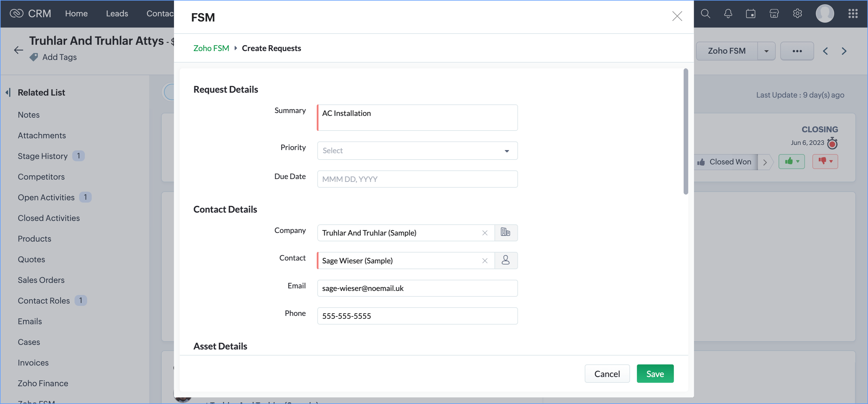Click the dialog vertical scrollbar
The height and width of the screenshot is (404, 868).
[x=685, y=131]
